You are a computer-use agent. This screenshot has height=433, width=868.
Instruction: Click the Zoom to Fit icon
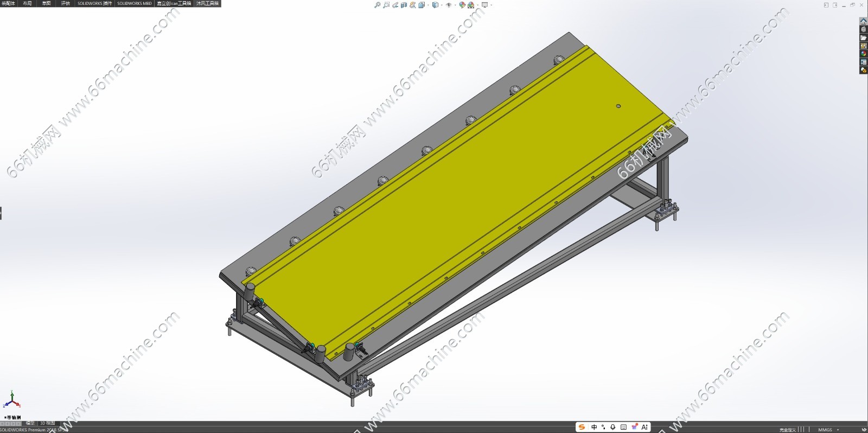pos(377,5)
